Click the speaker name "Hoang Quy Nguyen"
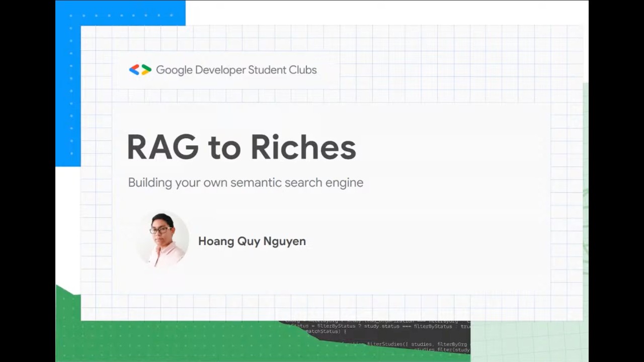644x362 pixels. pos(252,241)
